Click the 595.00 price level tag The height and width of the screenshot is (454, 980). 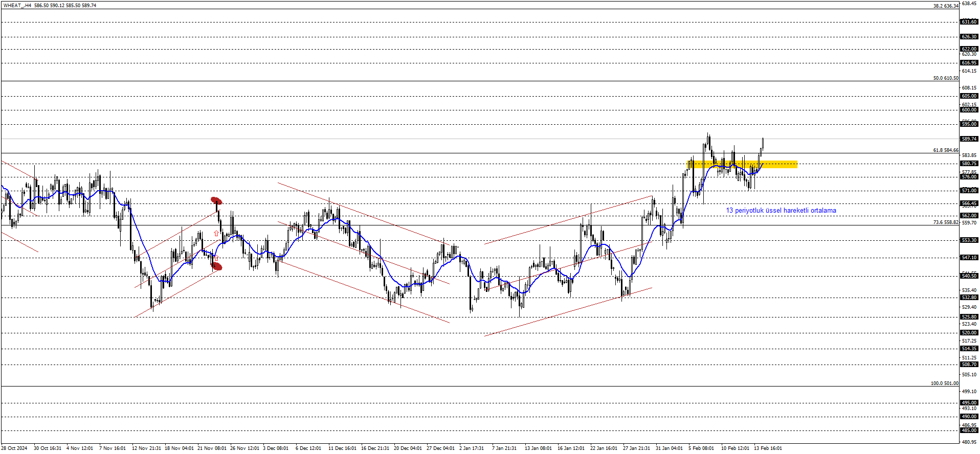click(x=969, y=124)
